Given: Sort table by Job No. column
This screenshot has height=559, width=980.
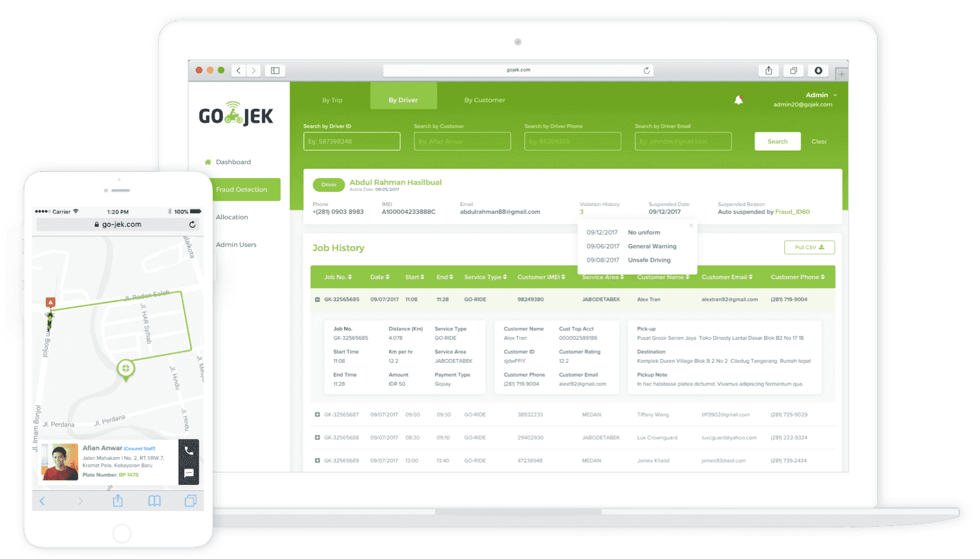Looking at the screenshot, I should (x=338, y=277).
